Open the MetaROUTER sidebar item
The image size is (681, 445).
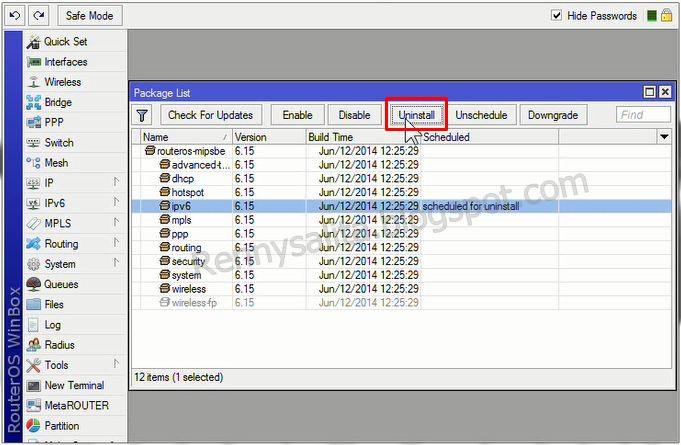coord(74,405)
